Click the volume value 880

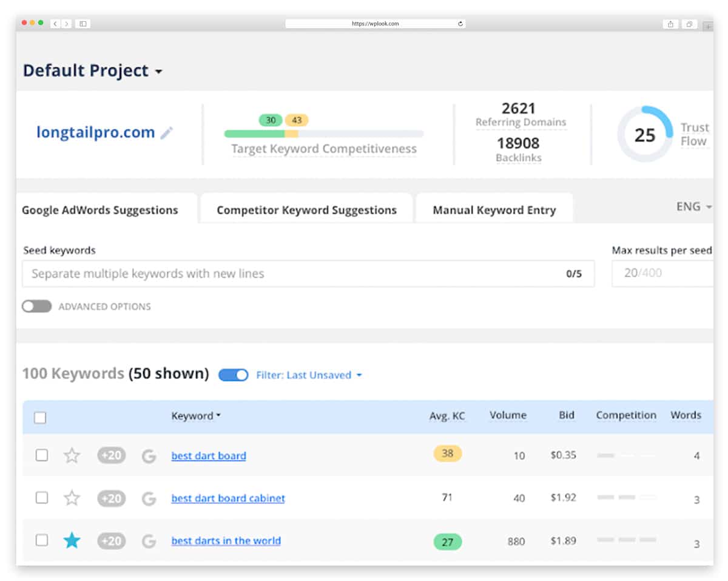click(x=516, y=542)
